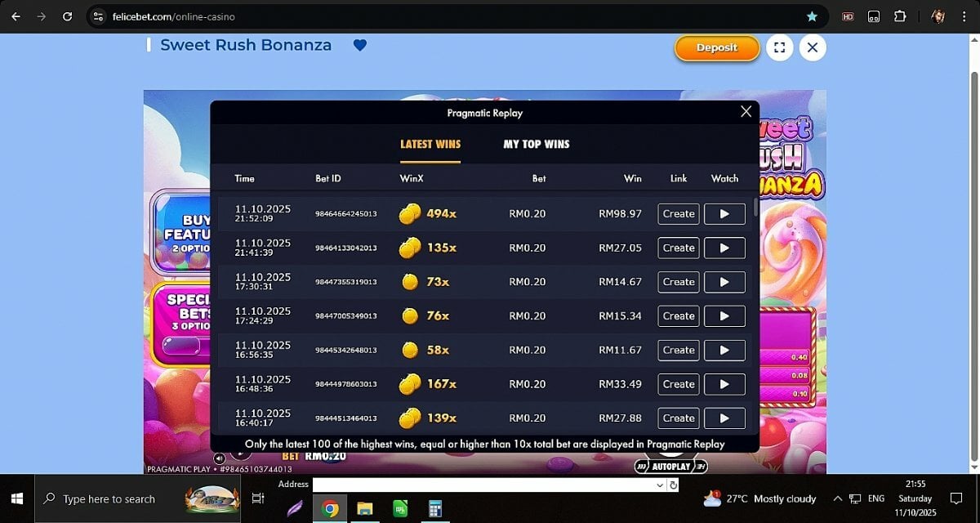Create link for the RM98.97 win
The image size is (980, 523).
(678, 214)
